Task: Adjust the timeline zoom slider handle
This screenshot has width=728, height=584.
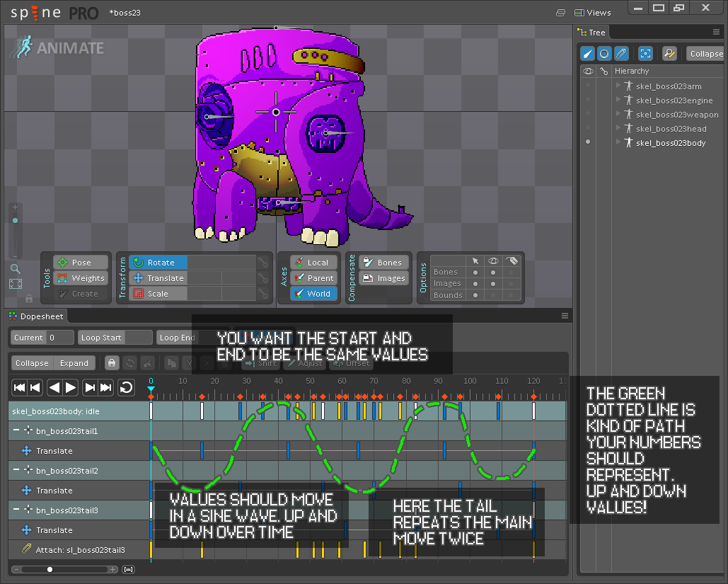Action: pyautogui.click(x=50, y=570)
